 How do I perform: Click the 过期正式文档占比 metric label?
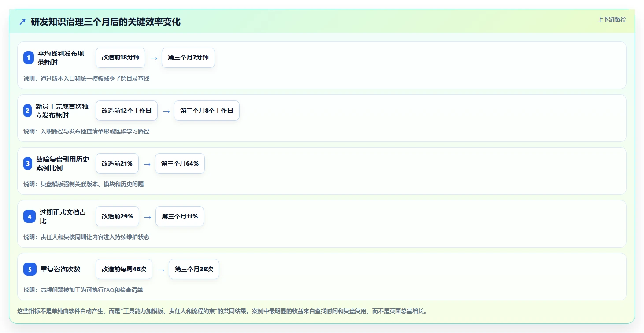tap(64, 216)
